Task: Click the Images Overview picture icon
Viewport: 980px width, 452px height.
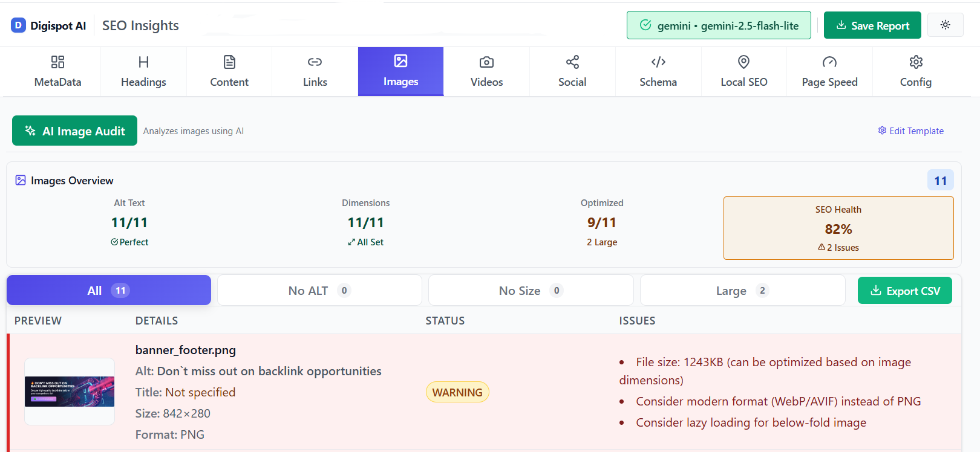Action: (x=21, y=180)
